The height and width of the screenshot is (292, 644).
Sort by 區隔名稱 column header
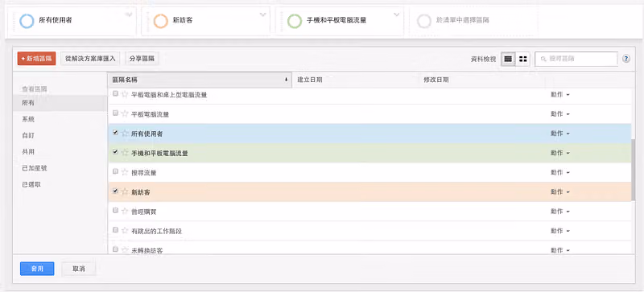(200, 80)
